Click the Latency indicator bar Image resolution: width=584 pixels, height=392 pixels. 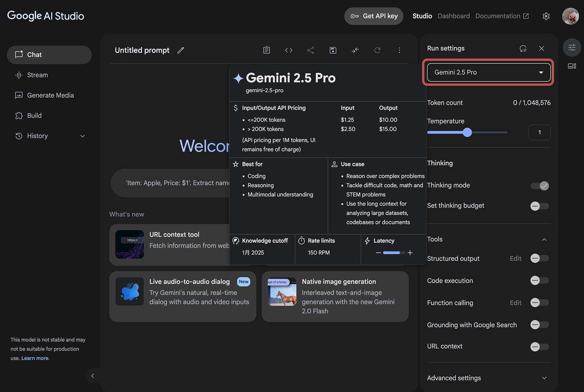394,253
